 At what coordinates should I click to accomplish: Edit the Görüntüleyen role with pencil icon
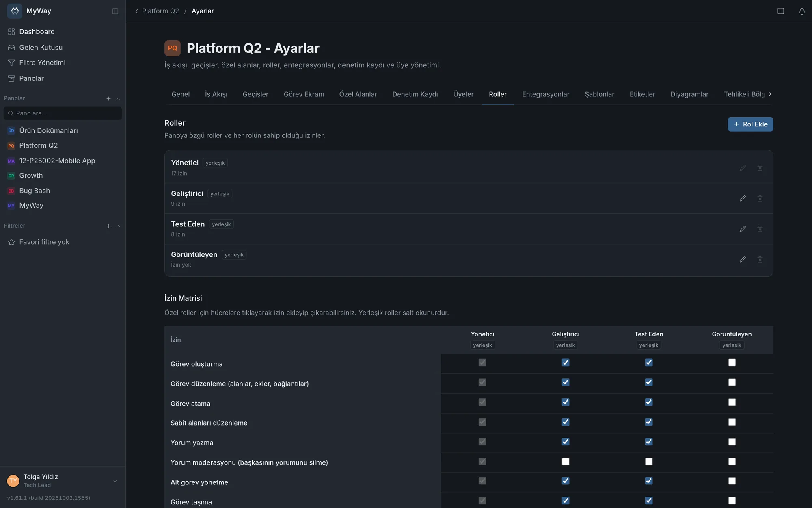(x=743, y=259)
